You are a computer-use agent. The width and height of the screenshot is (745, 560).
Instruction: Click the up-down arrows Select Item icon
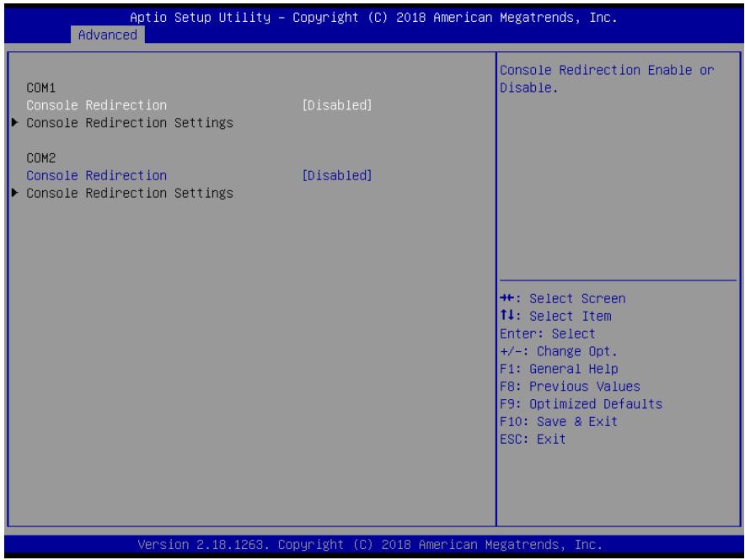click(507, 315)
